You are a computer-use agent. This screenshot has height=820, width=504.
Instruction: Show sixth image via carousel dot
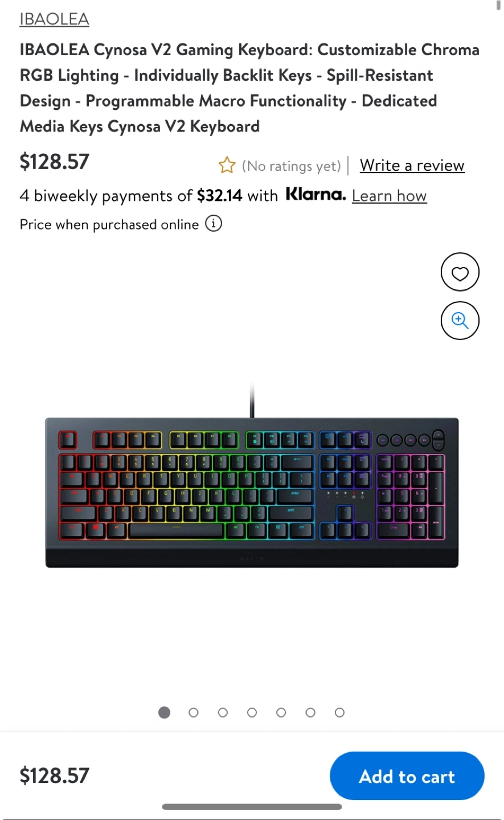click(310, 712)
